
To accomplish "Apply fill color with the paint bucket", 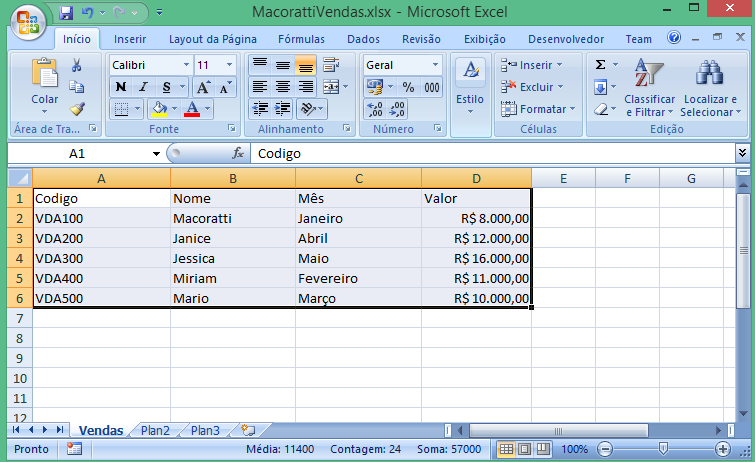I will pyautogui.click(x=159, y=109).
